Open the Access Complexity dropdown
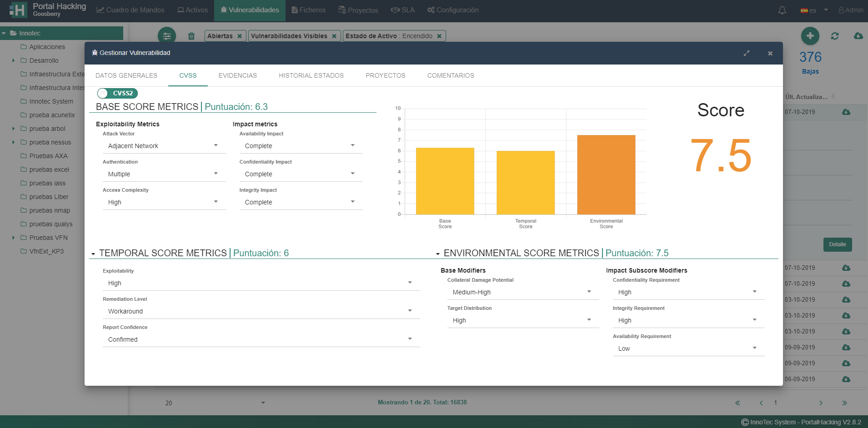868x428 pixels. click(164, 202)
